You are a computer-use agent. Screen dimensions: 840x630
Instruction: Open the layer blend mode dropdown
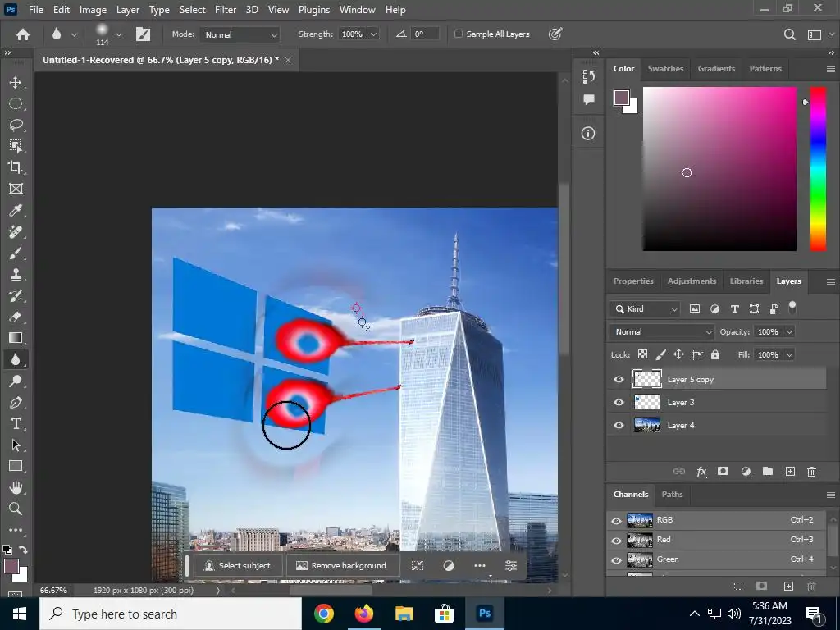tap(662, 331)
